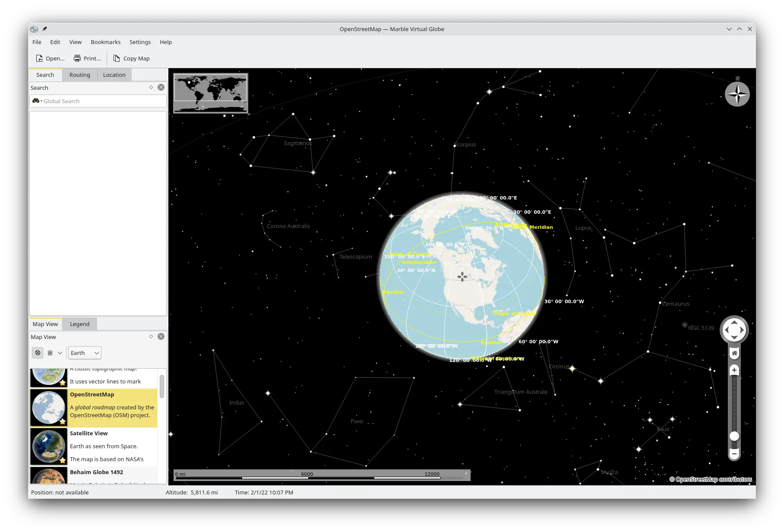Click the pin icon in title bar
This screenshot has width=784, height=532.
[44, 29]
